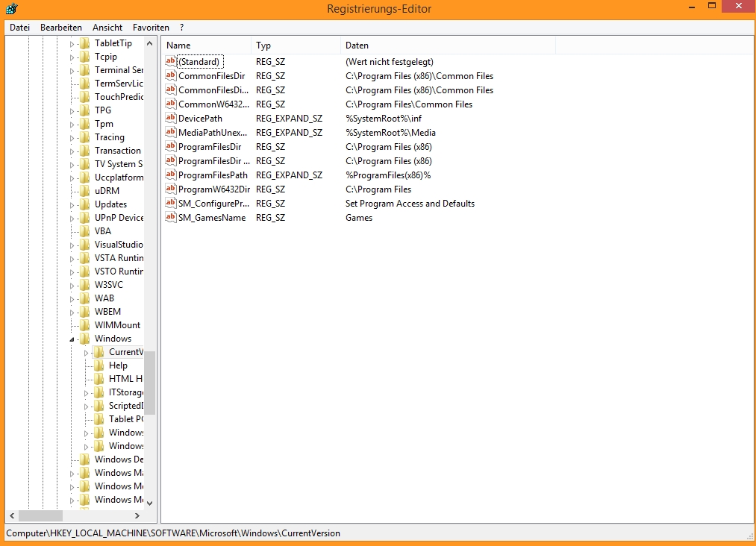The height and width of the screenshot is (546, 756).
Task: Open the Favoriten menu
Action: tap(151, 28)
